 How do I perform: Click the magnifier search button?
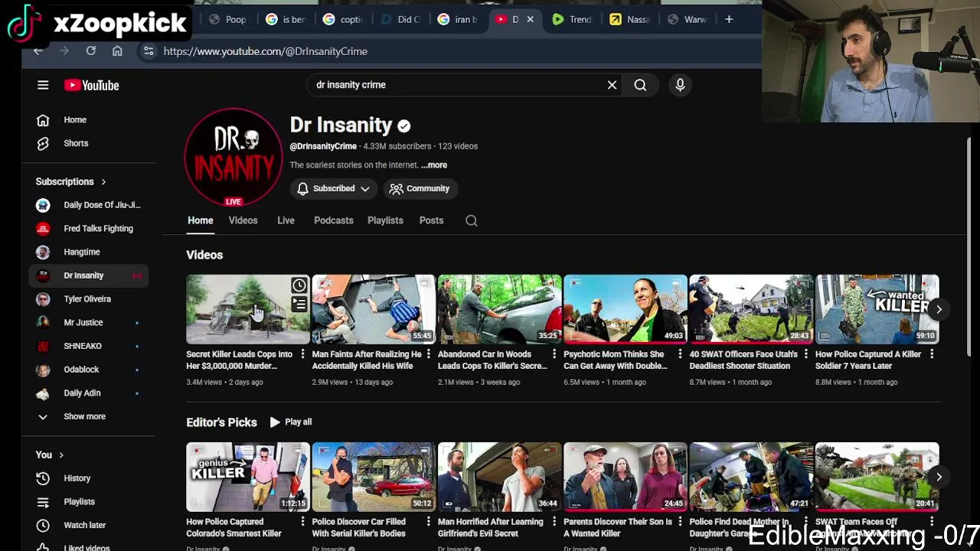pos(640,85)
